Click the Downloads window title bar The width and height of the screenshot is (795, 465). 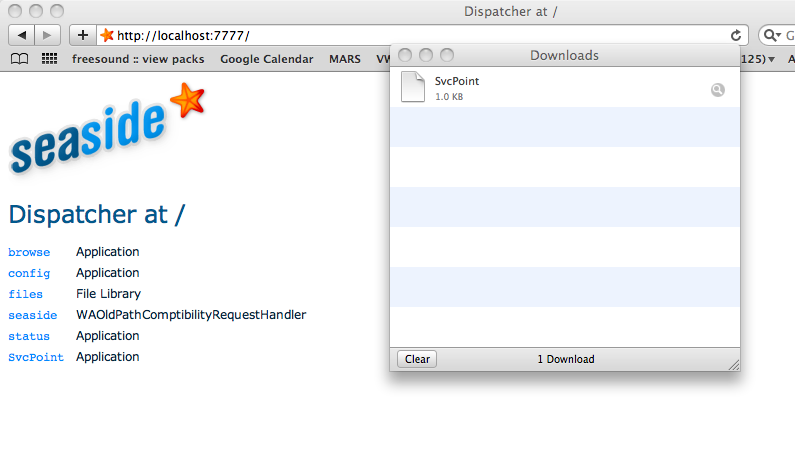565,55
